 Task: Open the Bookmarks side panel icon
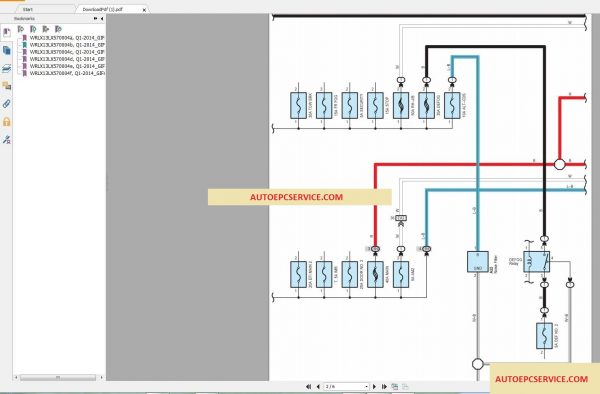click(7, 33)
